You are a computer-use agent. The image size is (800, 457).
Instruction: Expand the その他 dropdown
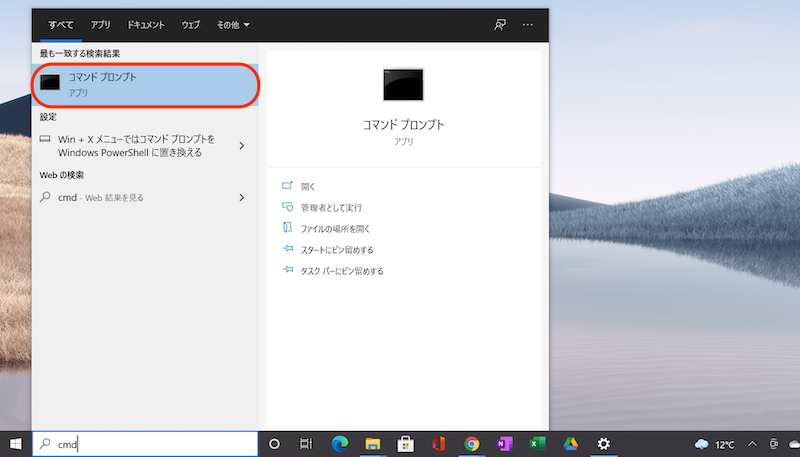click(x=233, y=23)
